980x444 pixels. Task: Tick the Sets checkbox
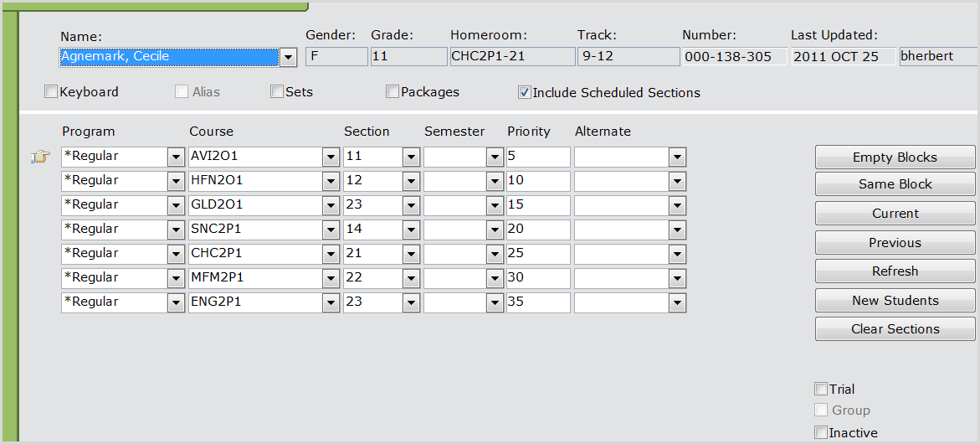pyautogui.click(x=277, y=92)
